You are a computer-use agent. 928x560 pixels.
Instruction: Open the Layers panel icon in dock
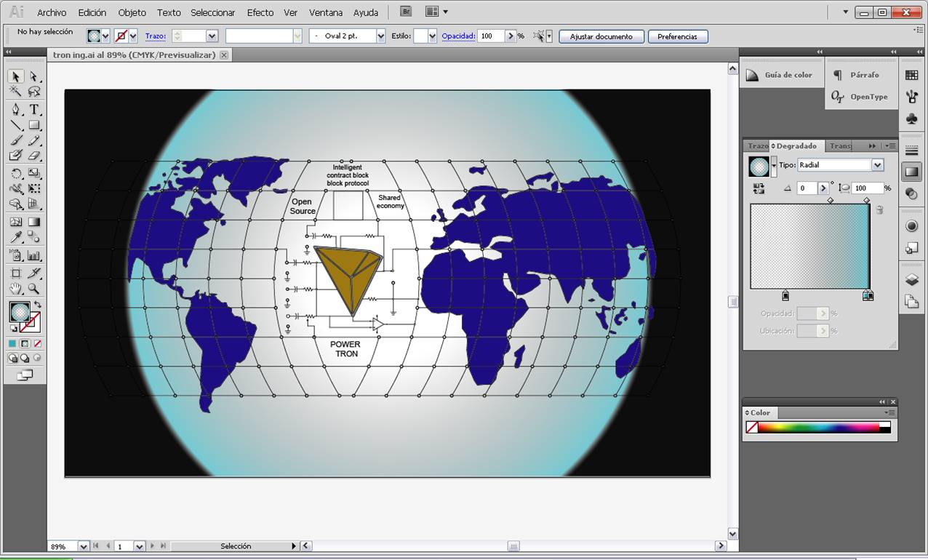(911, 280)
